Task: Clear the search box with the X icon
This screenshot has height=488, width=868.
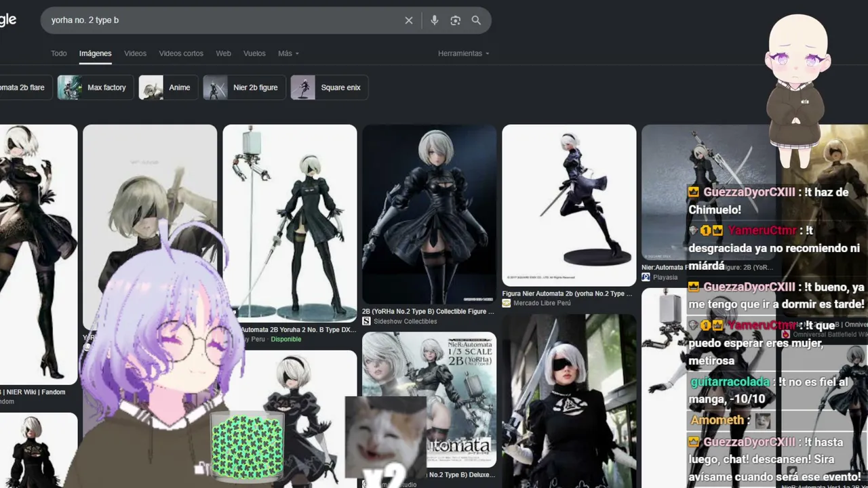Action: pyautogui.click(x=409, y=20)
